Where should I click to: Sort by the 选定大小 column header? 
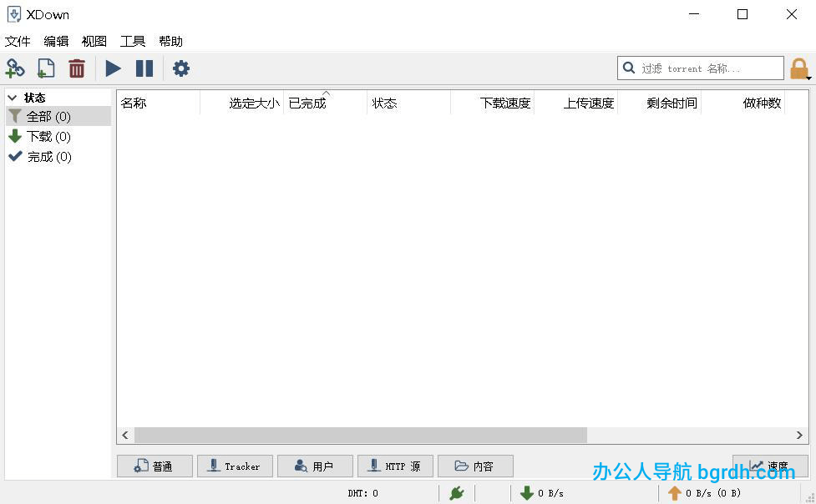242,103
